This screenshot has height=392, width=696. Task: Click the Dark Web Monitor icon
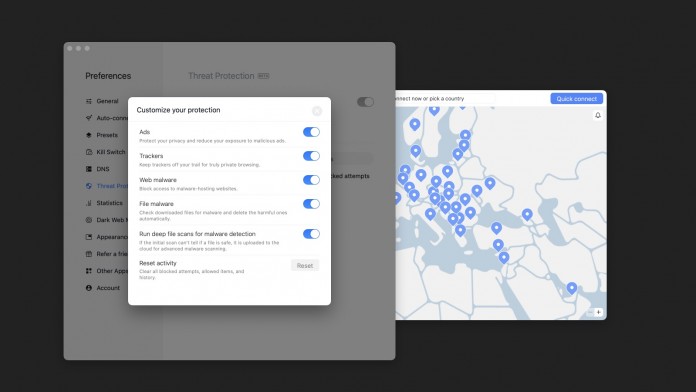coord(89,220)
